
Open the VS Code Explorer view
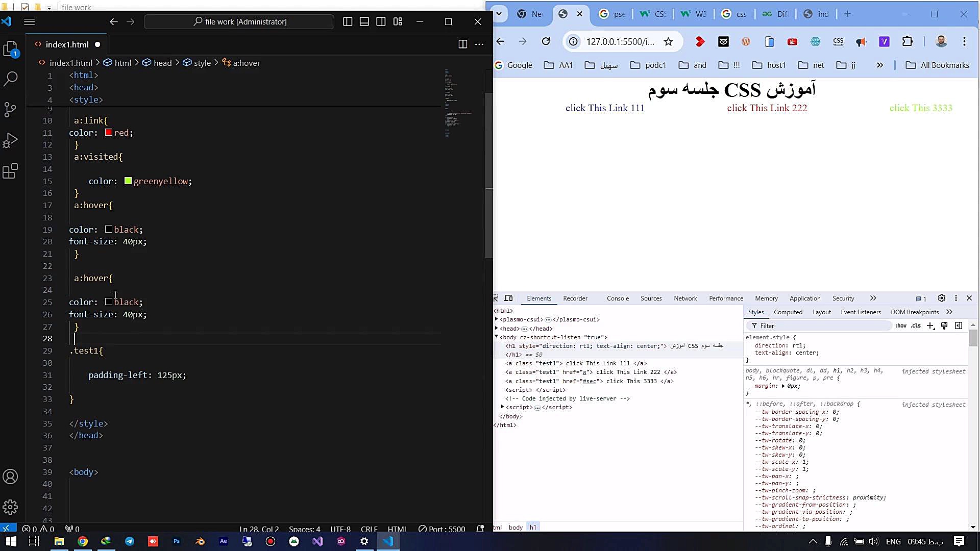(x=11, y=49)
